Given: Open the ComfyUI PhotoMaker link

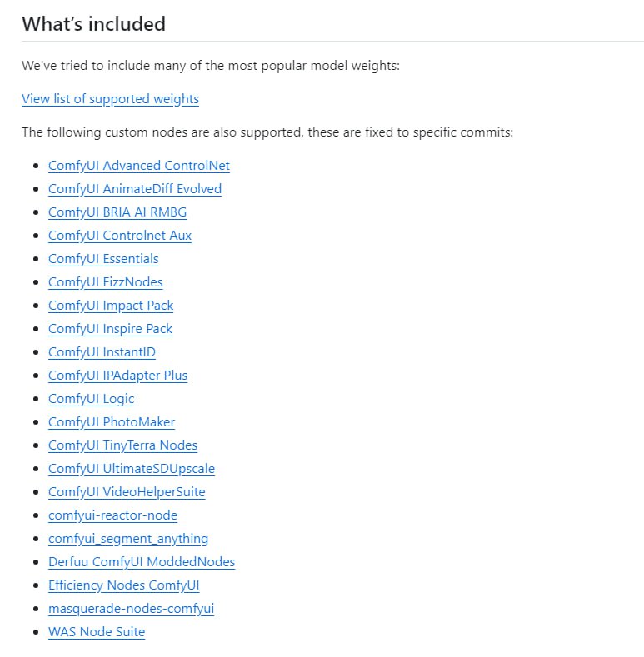Looking at the screenshot, I should coord(112,422).
